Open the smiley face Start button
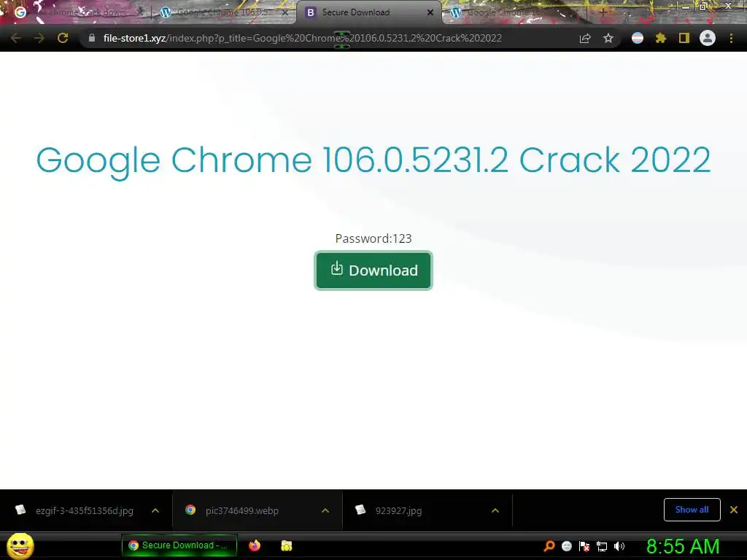 (x=20, y=545)
